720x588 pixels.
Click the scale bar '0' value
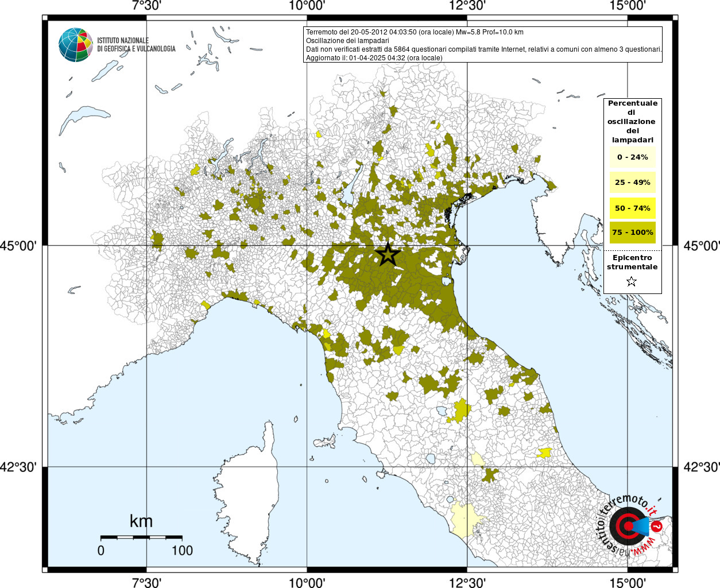point(101,550)
